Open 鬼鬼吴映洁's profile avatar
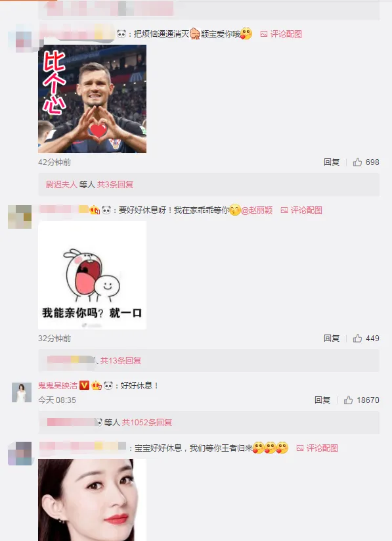 pyautogui.click(x=22, y=392)
